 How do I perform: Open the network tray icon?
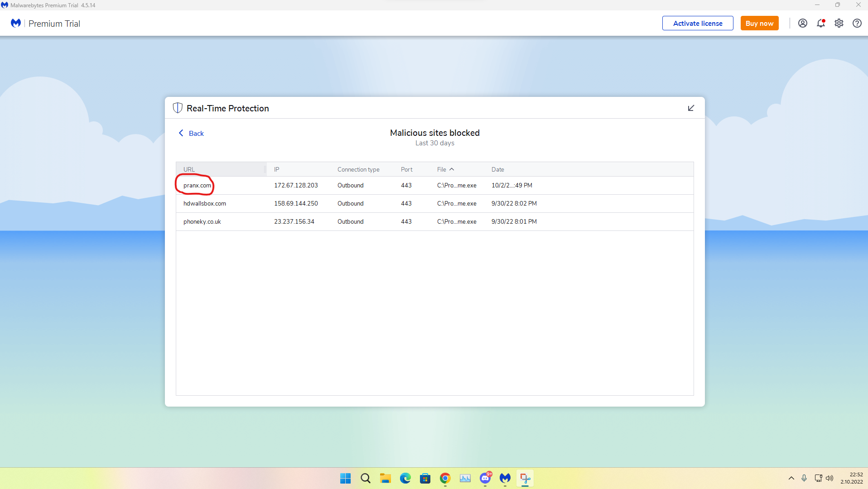pos(818,478)
